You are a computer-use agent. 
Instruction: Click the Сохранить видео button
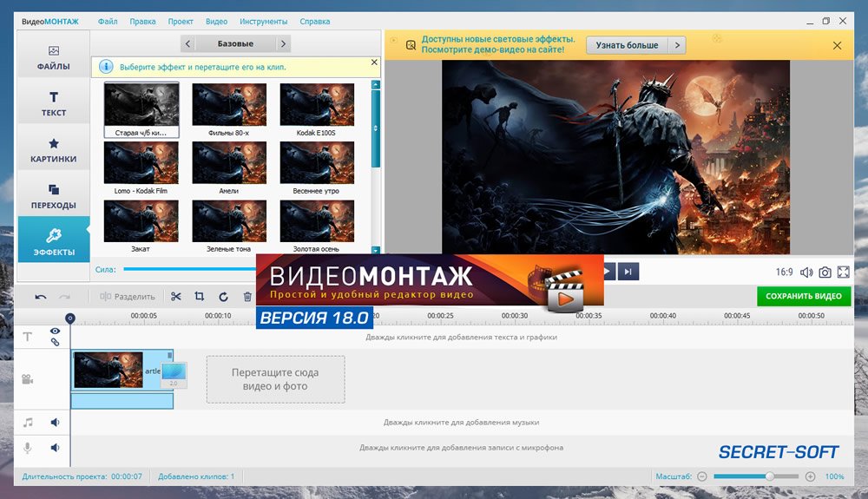[804, 296]
